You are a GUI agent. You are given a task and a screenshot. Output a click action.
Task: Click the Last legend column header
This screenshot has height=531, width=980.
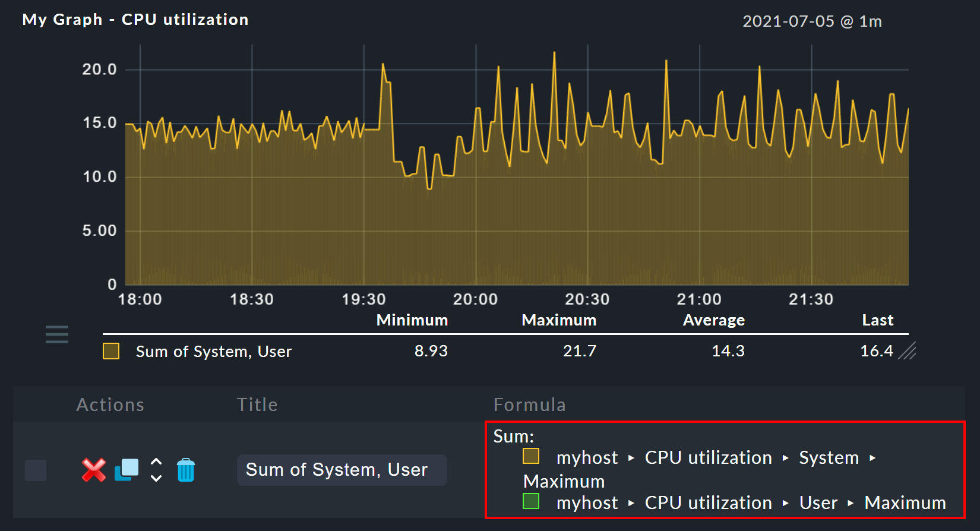click(x=877, y=320)
